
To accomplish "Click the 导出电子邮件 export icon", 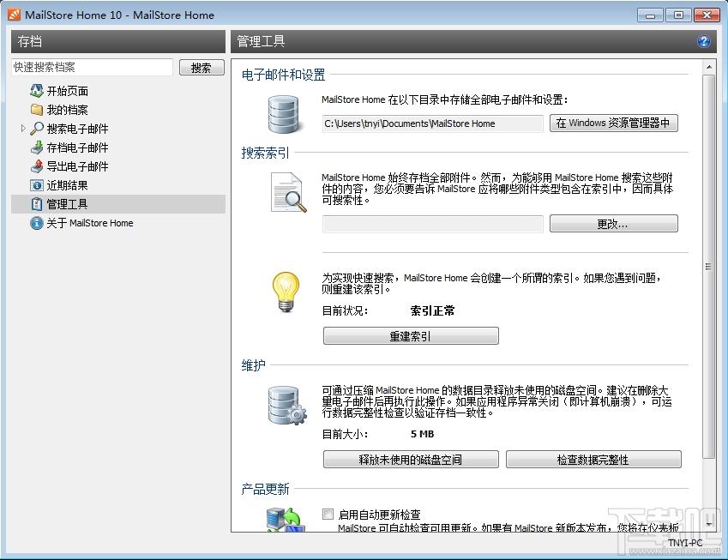I will [x=37, y=166].
